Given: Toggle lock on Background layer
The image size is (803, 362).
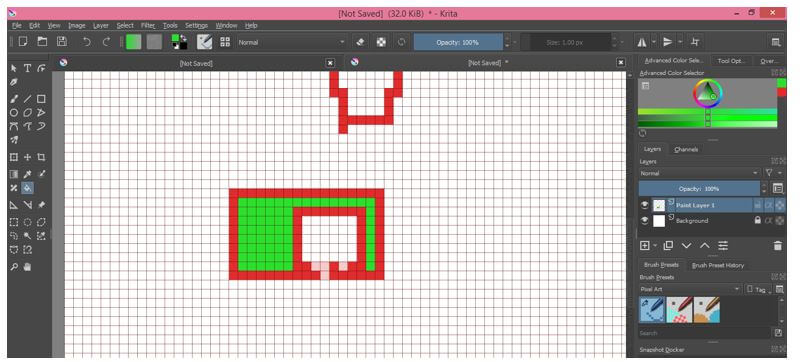Looking at the screenshot, I should click(x=757, y=221).
